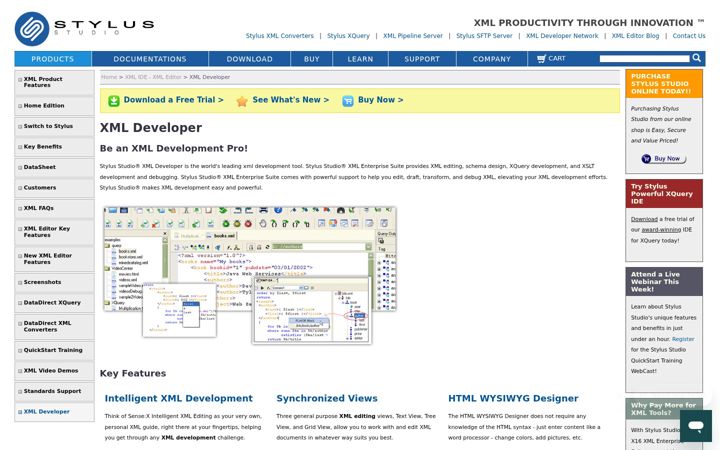The image size is (720, 450).
Task: Follow the Stylus XML Converters link
Action: pyautogui.click(x=280, y=36)
